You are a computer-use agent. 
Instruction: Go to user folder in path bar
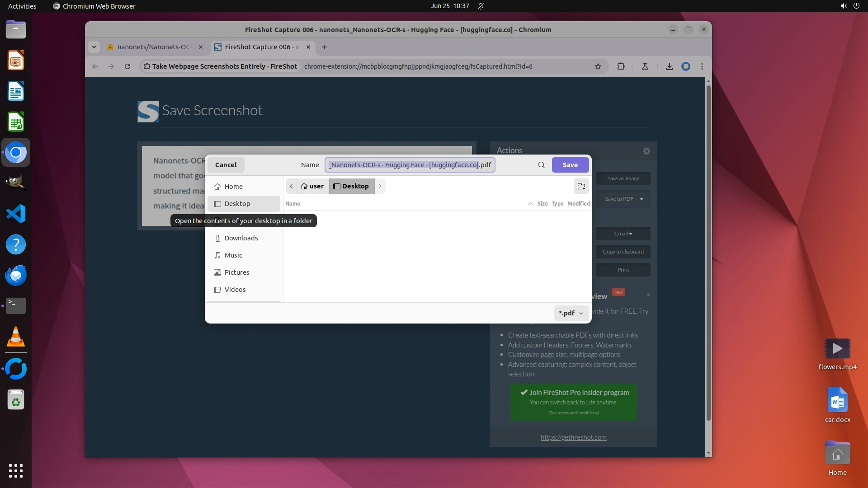point(312,186)
